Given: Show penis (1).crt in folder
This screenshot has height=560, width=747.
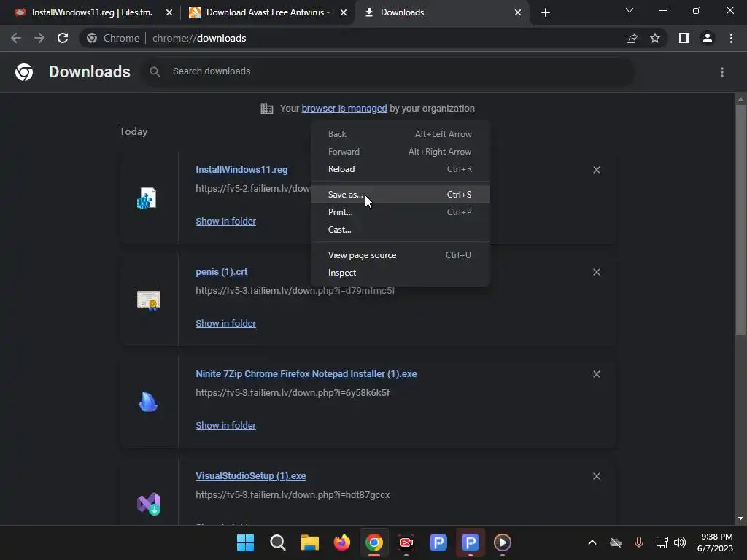Looking at the screenshot, I should [x=226, y=323].
